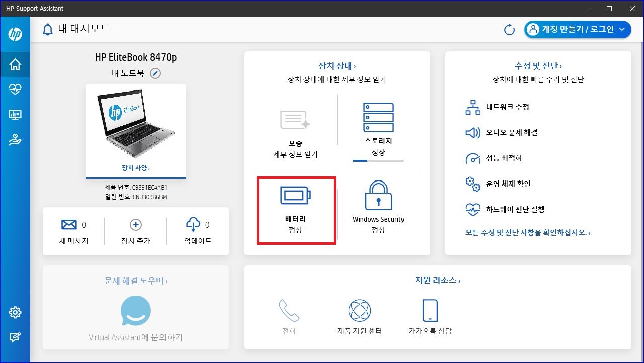Viewport: 644px width, 363px height.
Task: Click the 하드웨어 진단 실행 heart icon
Action: (x=473, y=210)
